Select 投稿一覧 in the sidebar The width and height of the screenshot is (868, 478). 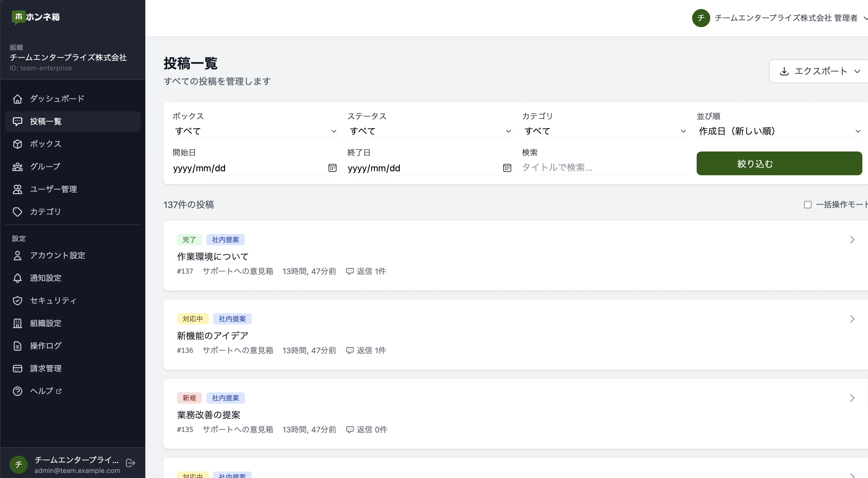coord(46,121)
